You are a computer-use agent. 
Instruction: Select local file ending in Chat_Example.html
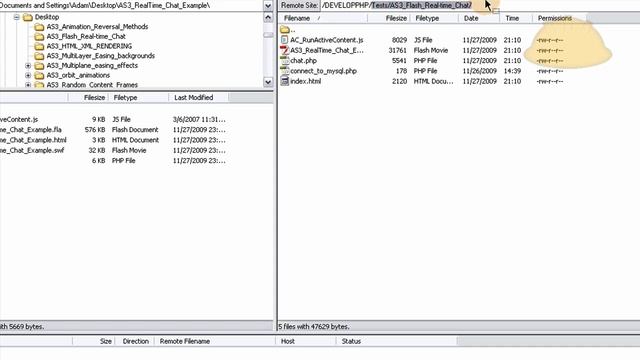33,140
